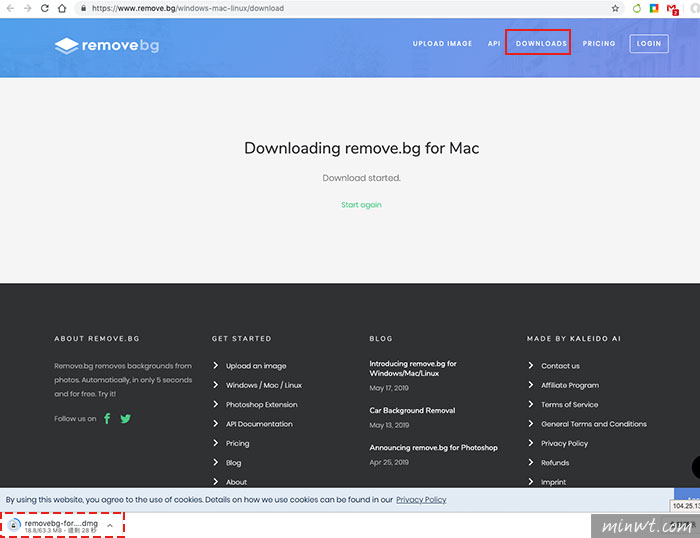The image size is (700, 538).
Task: Open the footer Blog link
Action: [x=233, y=463]
